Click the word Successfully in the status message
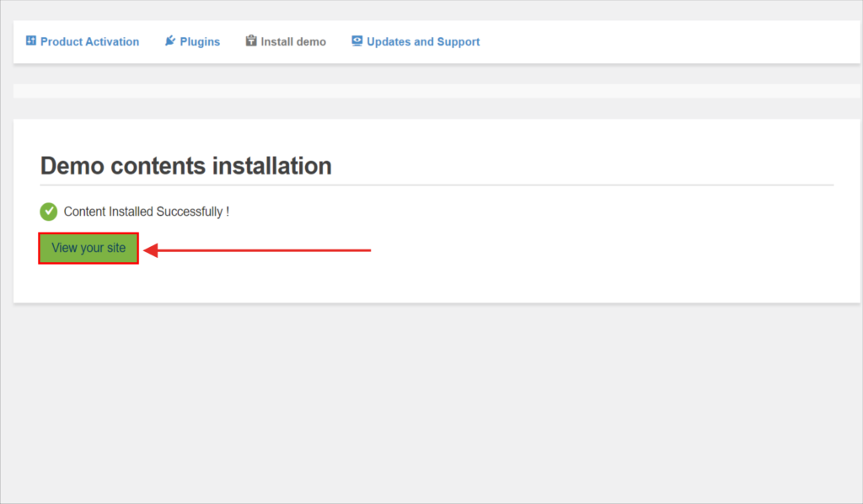This screenshot has width=863, height=504. click(x=189, y=212)
